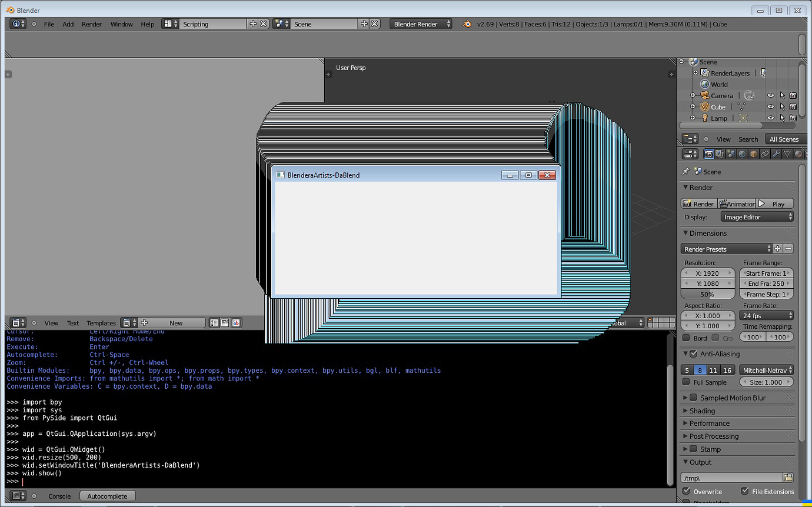Open the Render Layers properties tab icon
This screenshot has height=507, width=812.
[x=720, y=154]
